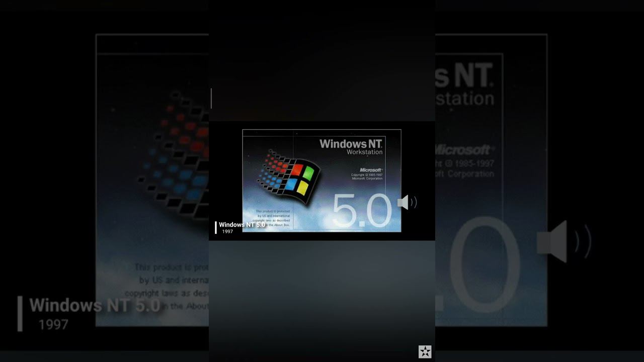This screenshot has width=644, height=362.
Task: Click the "Microsoft Corporation" copyright line in center
Action: pos(367,178)
